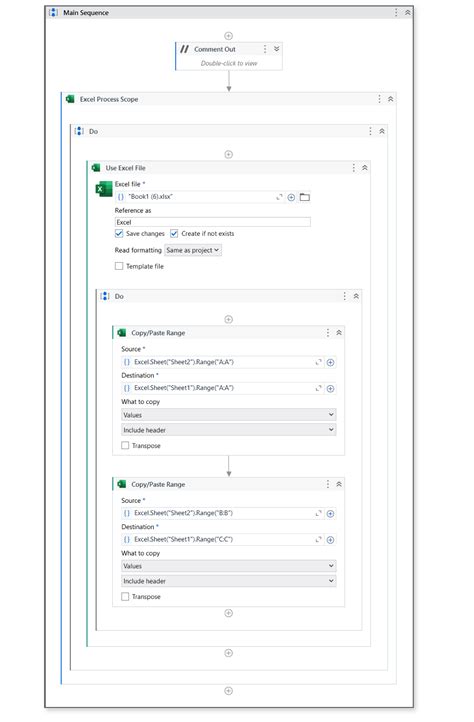Click the Reference as input field
474x722 pixels.
point(212,222)
